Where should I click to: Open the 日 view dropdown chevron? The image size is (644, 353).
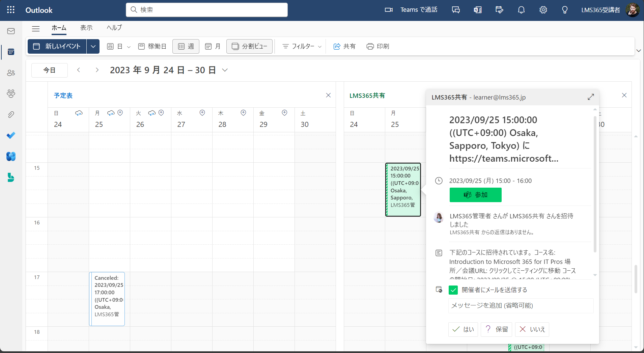[x=129, y=47]
